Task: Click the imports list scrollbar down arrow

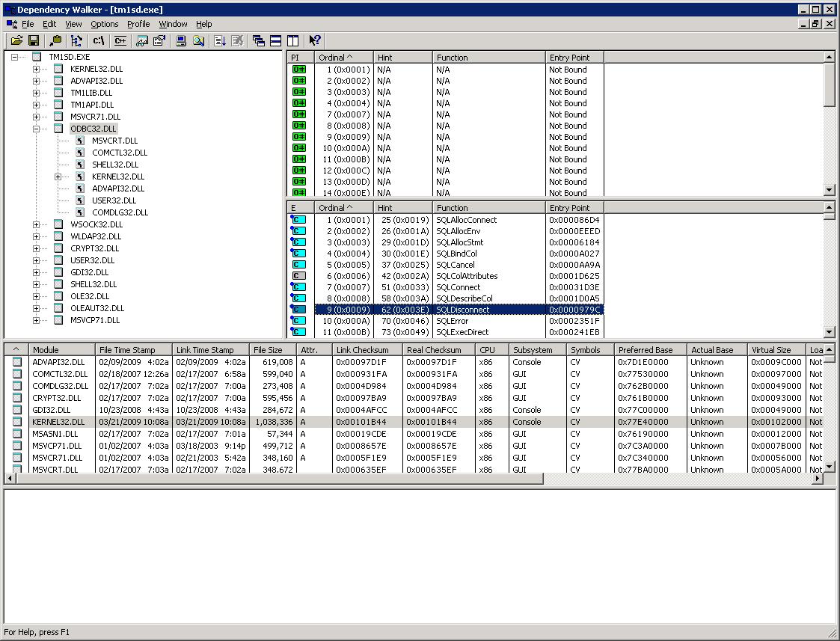Action: click(830, 189)
